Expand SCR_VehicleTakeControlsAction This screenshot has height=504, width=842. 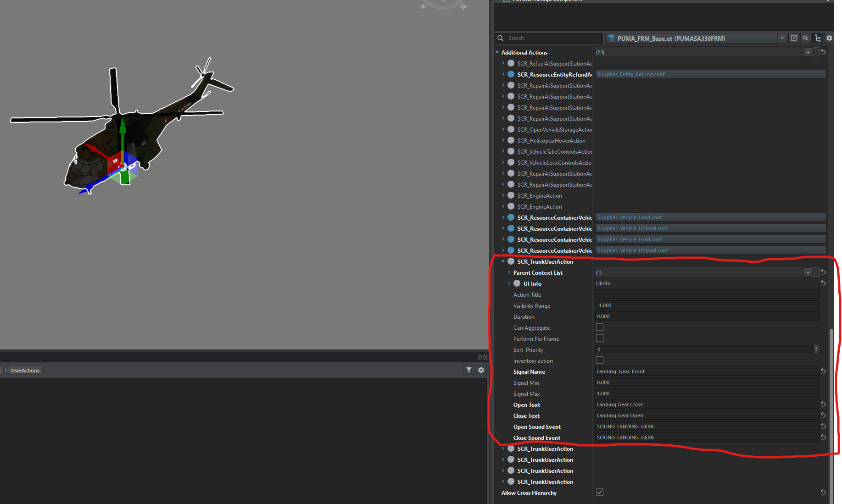(503, 151)
